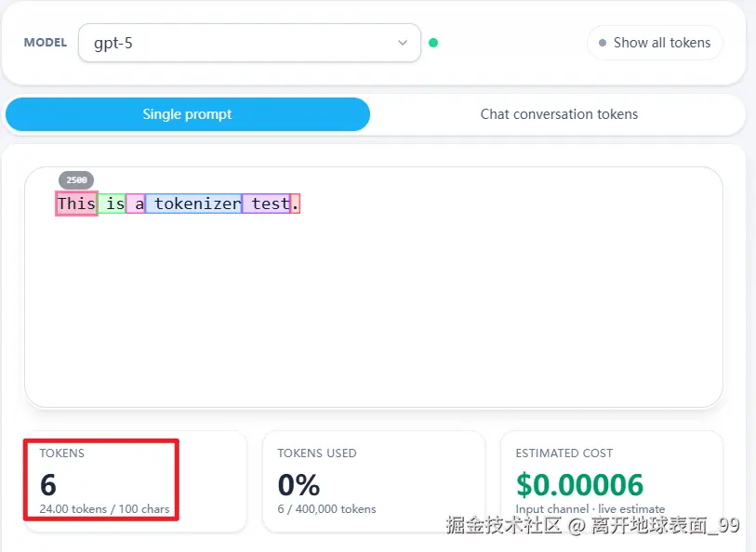Select the pink highlighted "This" token
The width and height of the screenshot is (756, 552).
pyautogui.click(x=76, y=204)
